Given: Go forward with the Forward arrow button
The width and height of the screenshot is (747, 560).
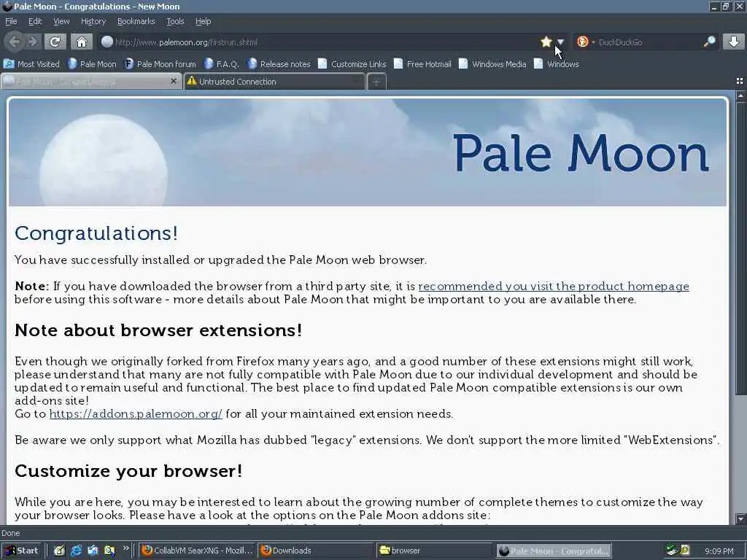Looking at the screenshot, I should 32,42.
